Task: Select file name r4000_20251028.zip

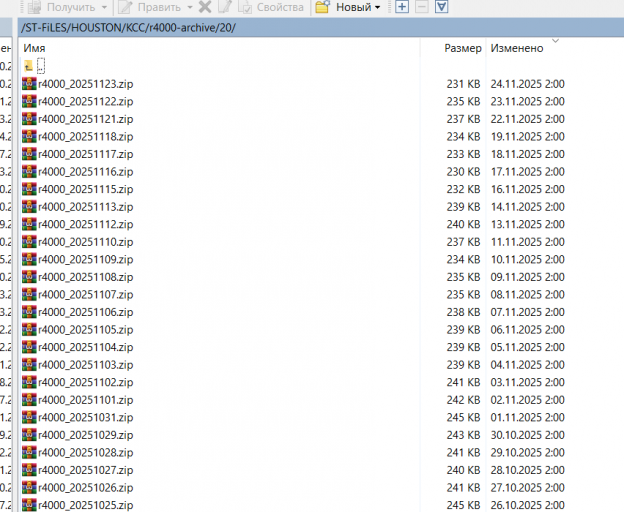Action: point(86,452)
